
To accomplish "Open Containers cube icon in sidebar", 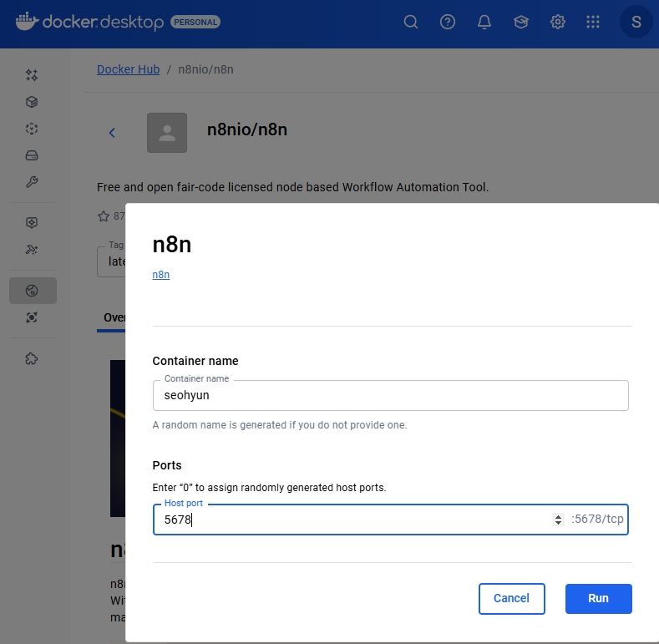I will coord(32,102).
